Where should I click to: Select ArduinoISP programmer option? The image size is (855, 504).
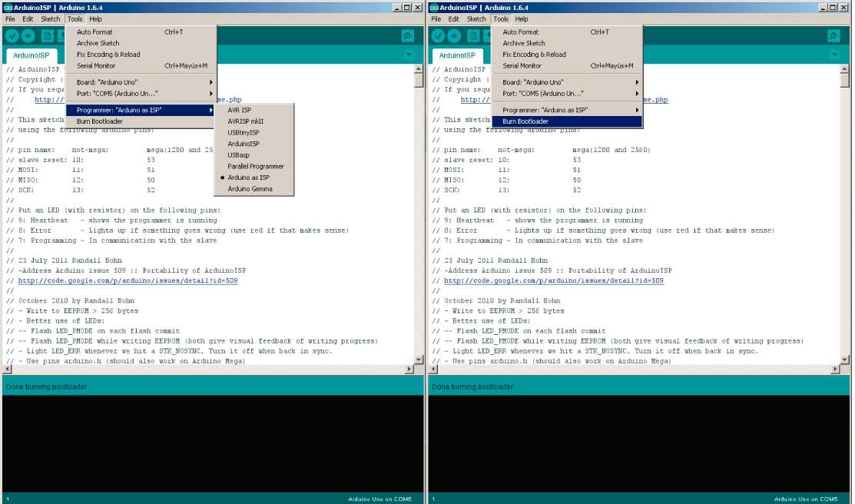(254, 144)
